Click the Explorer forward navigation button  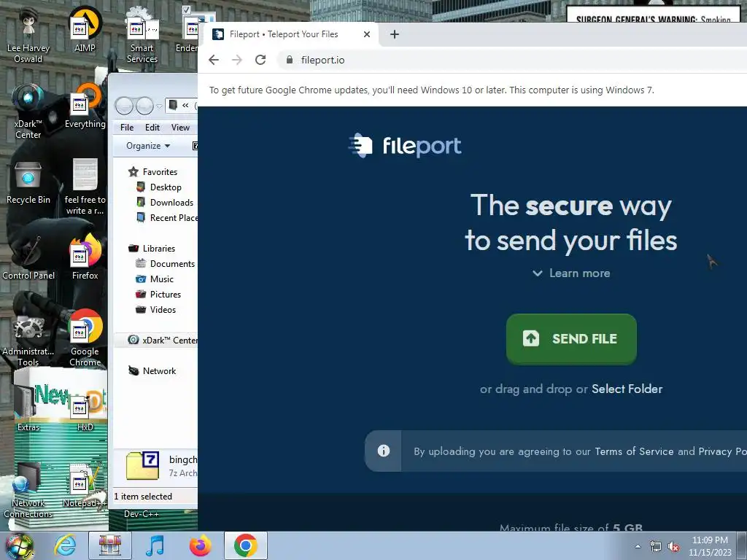pyautogui.click(x=144, y=106)
